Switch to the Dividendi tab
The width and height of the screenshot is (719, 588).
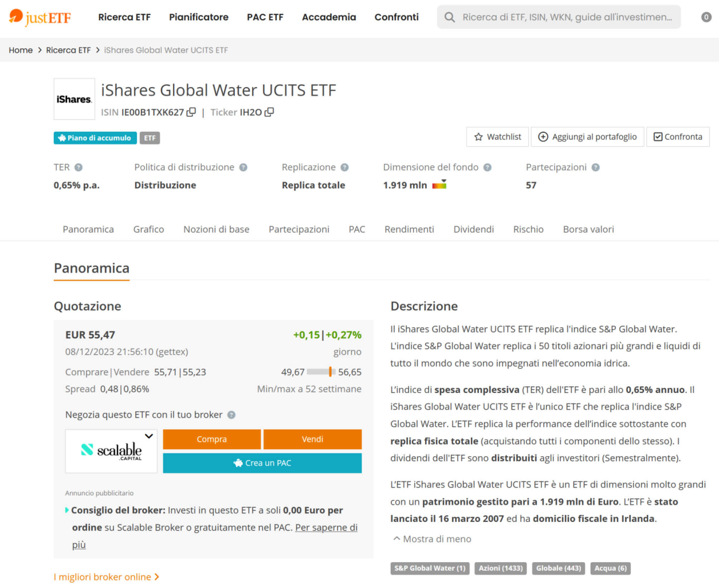[x=473, y=229]
